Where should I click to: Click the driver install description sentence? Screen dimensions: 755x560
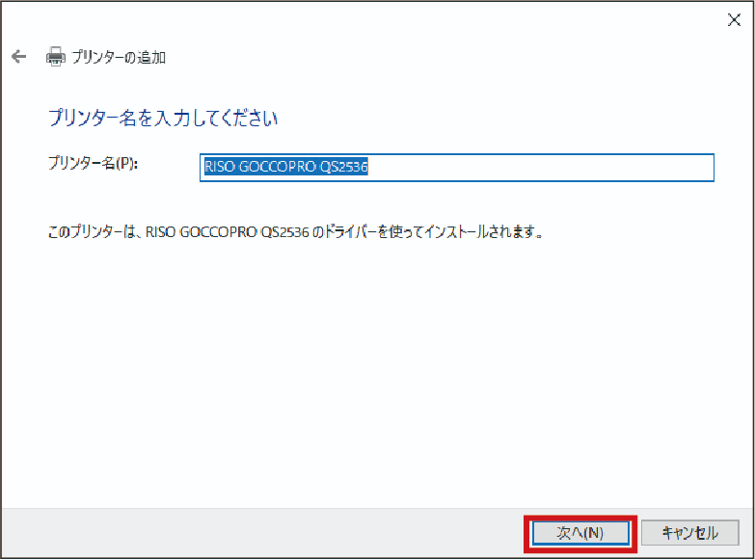coord(296,232)
